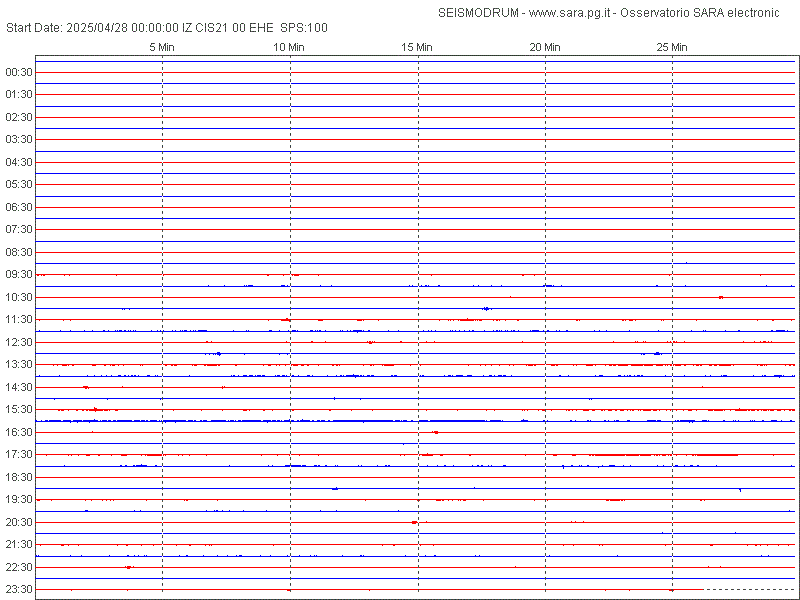Screen dimensions: 800x600
Task: Click the Start Date 2025/04/28 header line
Action: (x=167, y=28)
